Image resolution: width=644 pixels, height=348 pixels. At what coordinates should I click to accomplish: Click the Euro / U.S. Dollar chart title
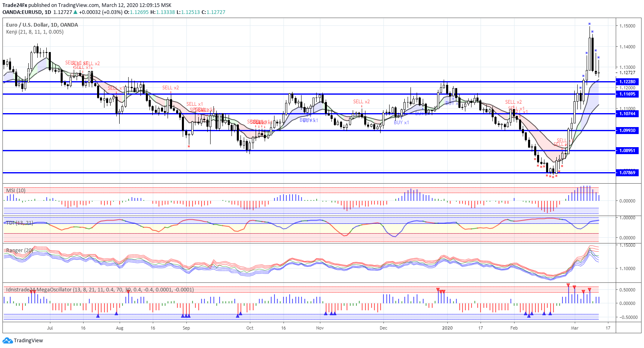[42, 25]
